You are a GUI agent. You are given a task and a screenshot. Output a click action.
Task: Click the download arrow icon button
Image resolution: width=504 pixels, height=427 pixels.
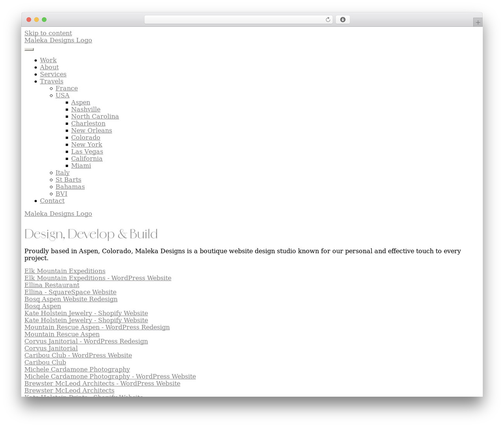(343, 20)
